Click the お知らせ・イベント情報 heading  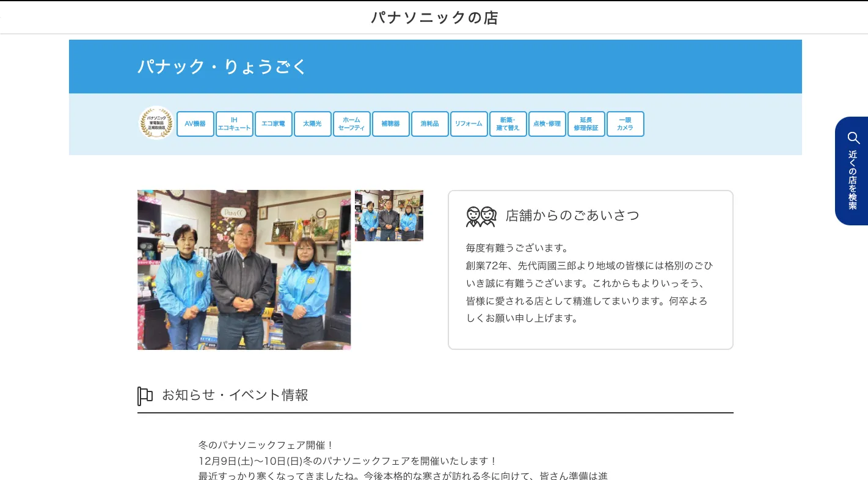235,395
